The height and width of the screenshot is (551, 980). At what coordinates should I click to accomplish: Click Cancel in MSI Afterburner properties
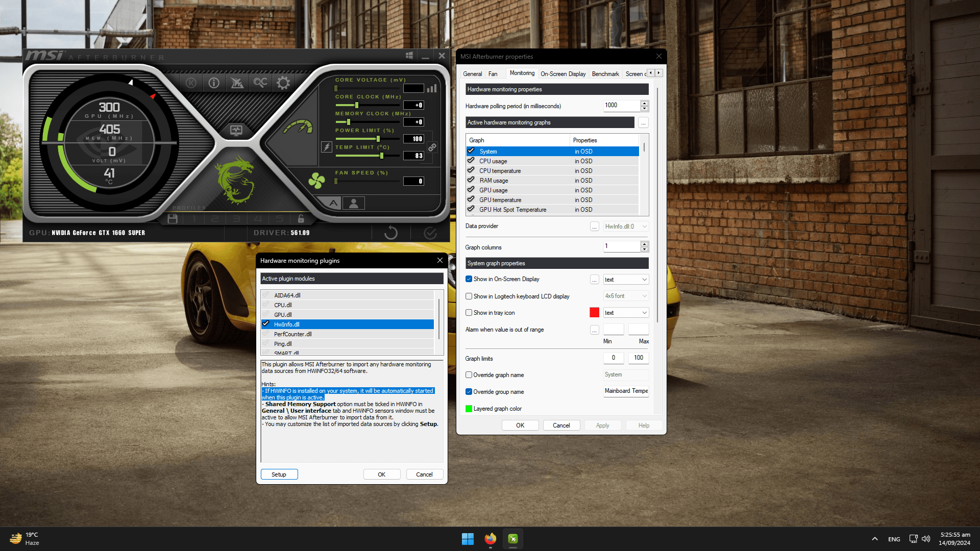tap(561, 425)
